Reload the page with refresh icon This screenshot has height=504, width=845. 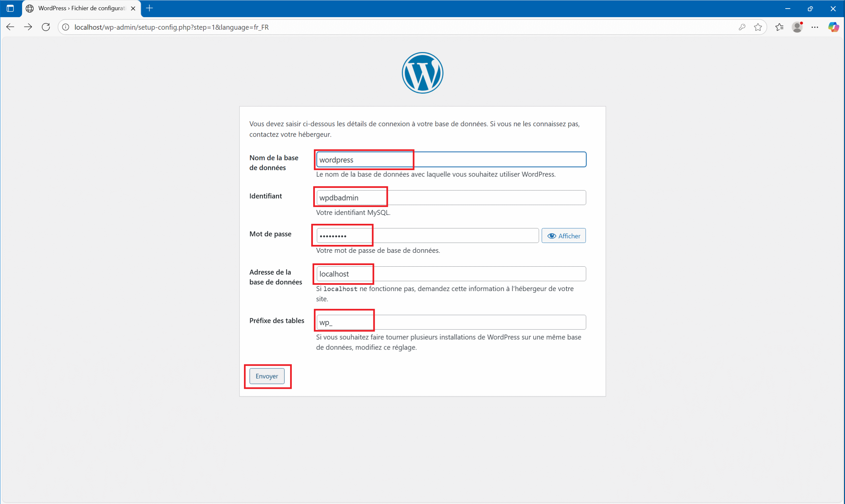coord(46,27)
